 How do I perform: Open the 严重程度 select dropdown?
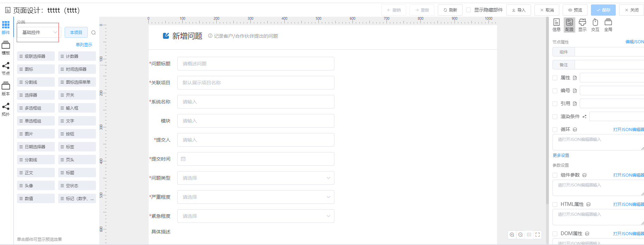tap(256, 197)
